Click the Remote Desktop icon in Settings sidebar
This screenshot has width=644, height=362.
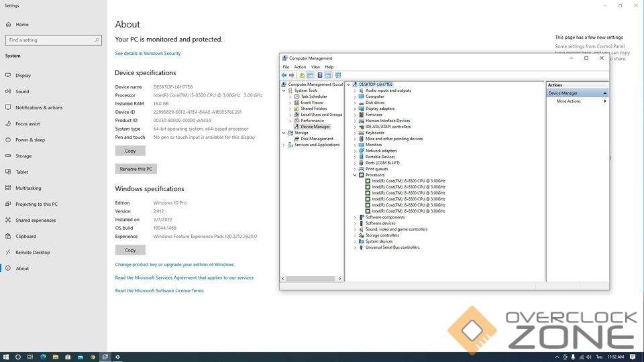pos(8,253)
